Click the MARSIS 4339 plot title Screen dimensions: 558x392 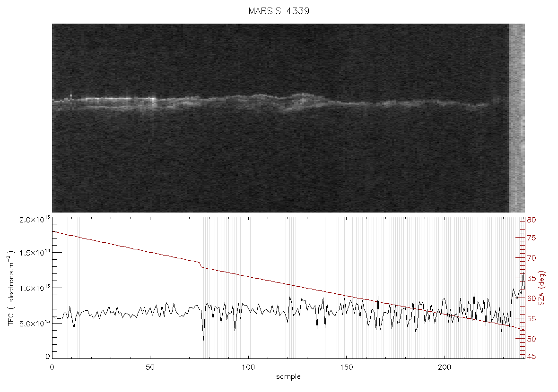[279, 11]
